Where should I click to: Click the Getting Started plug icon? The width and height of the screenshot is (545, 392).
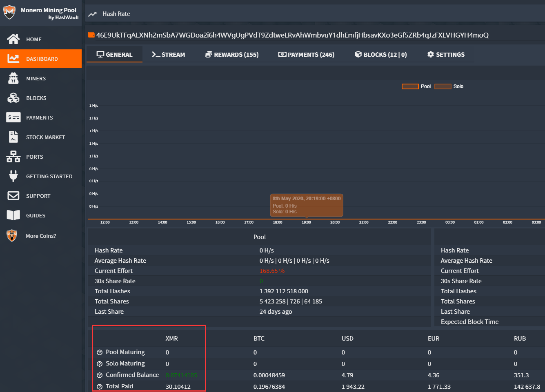pos(13,176)
